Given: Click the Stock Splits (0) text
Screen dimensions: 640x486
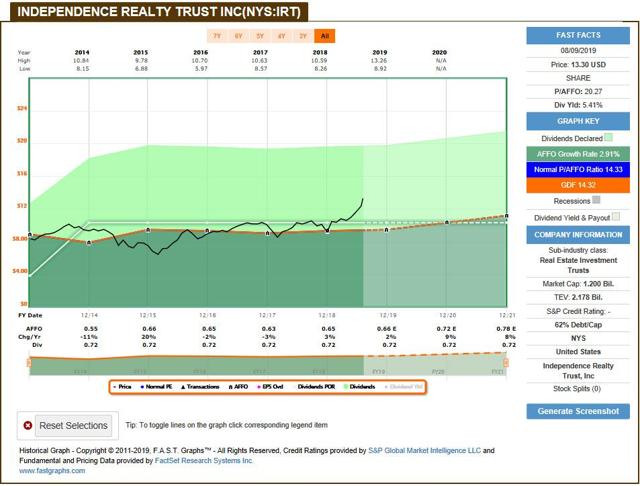Looking at the screenshot, I should point(577,389).
